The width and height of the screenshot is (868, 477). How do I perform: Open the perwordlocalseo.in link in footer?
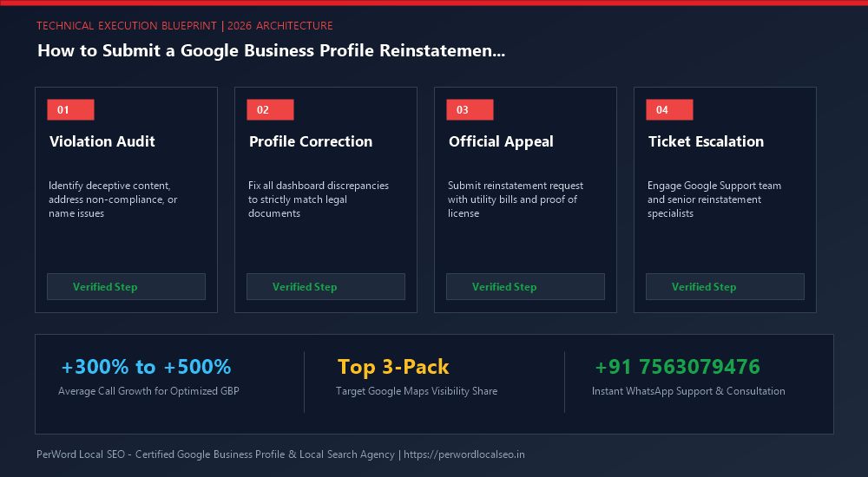(464, 454)
